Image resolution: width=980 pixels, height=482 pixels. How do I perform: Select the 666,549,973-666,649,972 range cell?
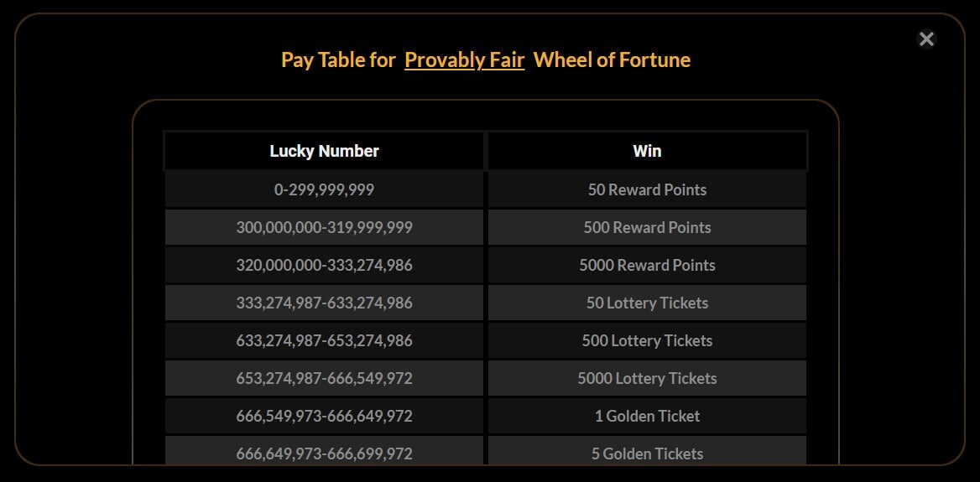tap(324, 417)
